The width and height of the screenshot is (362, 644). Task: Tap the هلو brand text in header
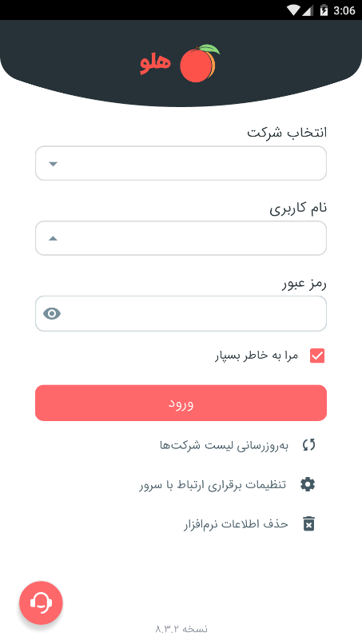[x=155, y=64]
